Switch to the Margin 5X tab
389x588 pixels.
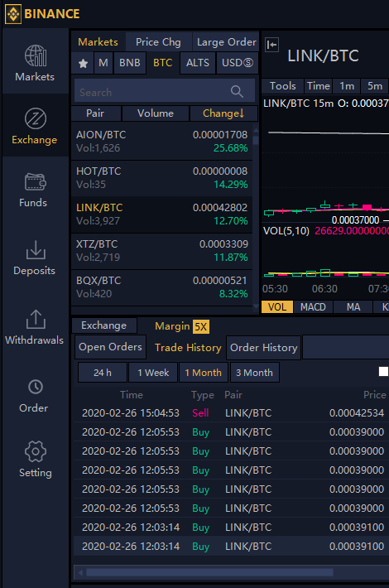point(182,326)
